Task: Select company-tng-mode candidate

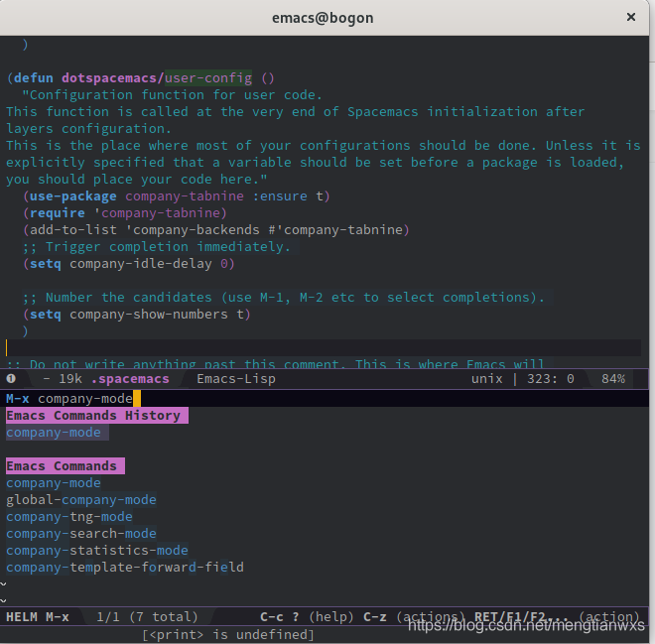Action: pyautogui.click(x=69, y=517)
